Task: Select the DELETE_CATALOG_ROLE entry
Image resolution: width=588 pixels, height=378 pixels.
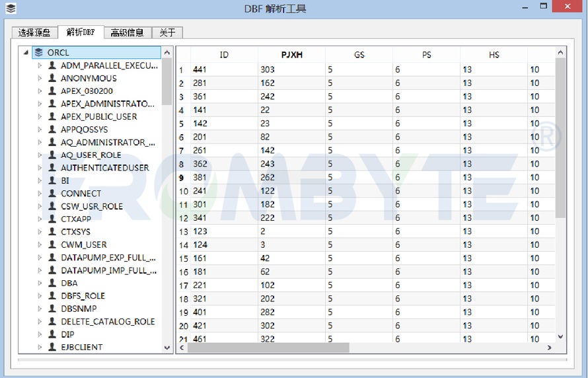Action: (108, 321)
